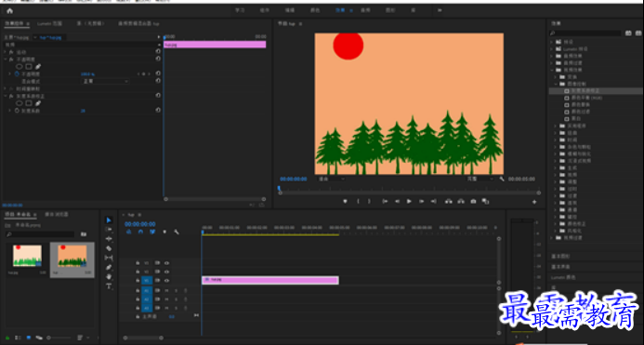Open the monitor zoom level dropdown

click(332, 179)
